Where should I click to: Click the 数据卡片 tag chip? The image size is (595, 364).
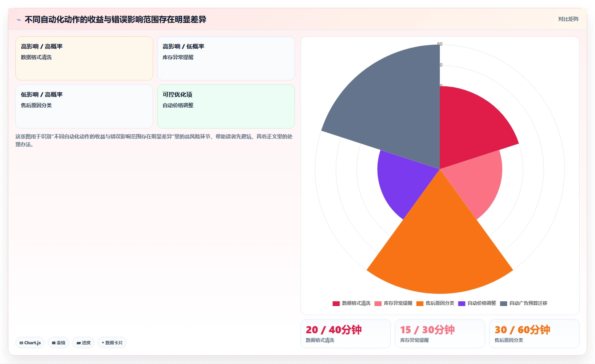click(112, 343)
